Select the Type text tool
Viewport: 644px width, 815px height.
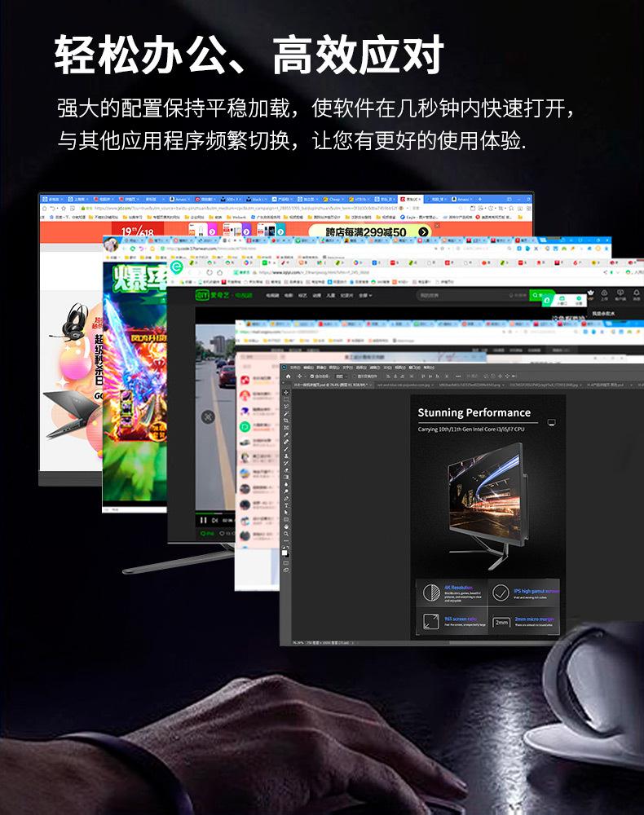(286, 507)
